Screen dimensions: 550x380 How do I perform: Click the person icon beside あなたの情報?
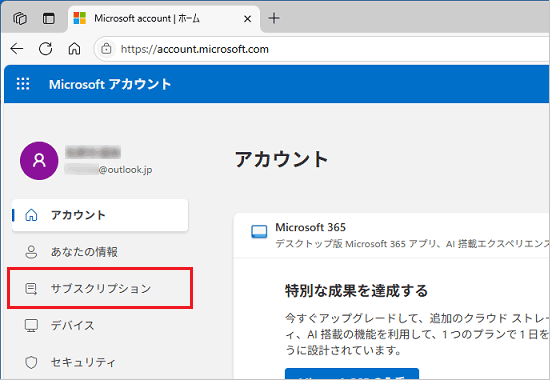pyautogui.click(x=31, y=252)
